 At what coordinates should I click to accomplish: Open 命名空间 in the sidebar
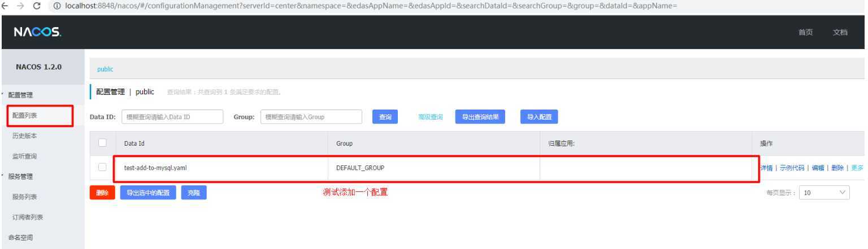pyautogui.click(x=20, y=237)
